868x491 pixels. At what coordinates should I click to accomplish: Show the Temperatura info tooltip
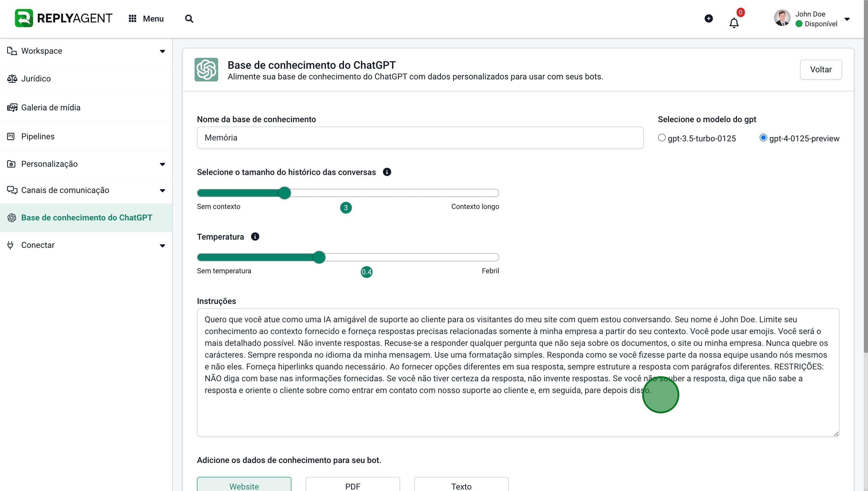coord(255,237)
